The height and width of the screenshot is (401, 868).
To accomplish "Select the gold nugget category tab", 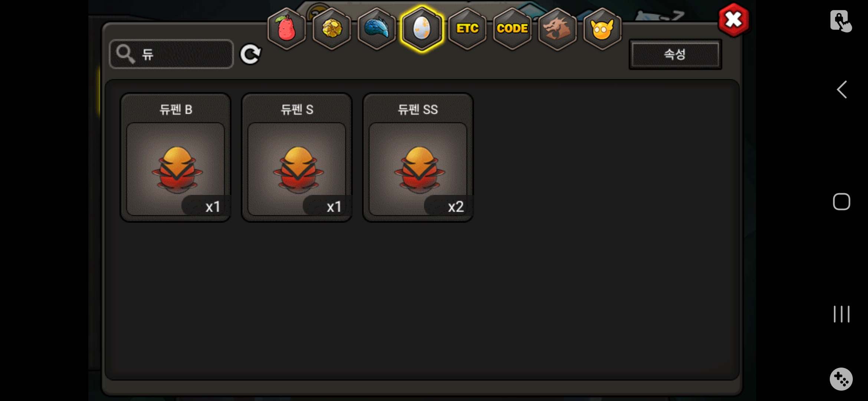I will [x=332, y=29].
